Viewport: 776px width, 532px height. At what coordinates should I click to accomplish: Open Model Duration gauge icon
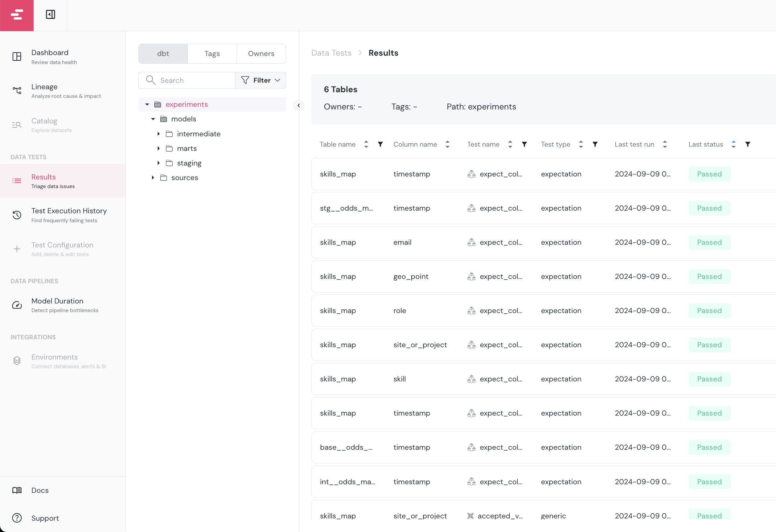(x=17, y=305)
